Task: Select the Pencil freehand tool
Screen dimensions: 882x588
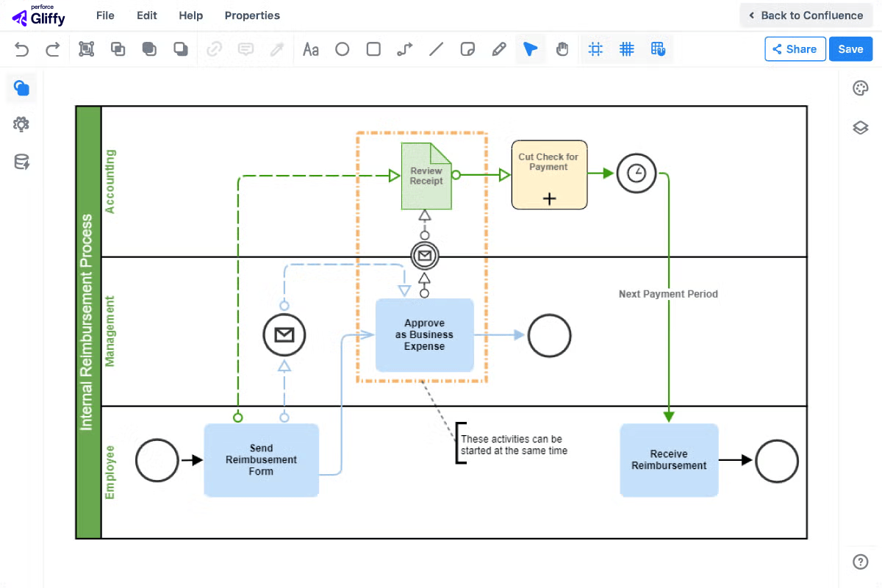Action: pos(499,49)
